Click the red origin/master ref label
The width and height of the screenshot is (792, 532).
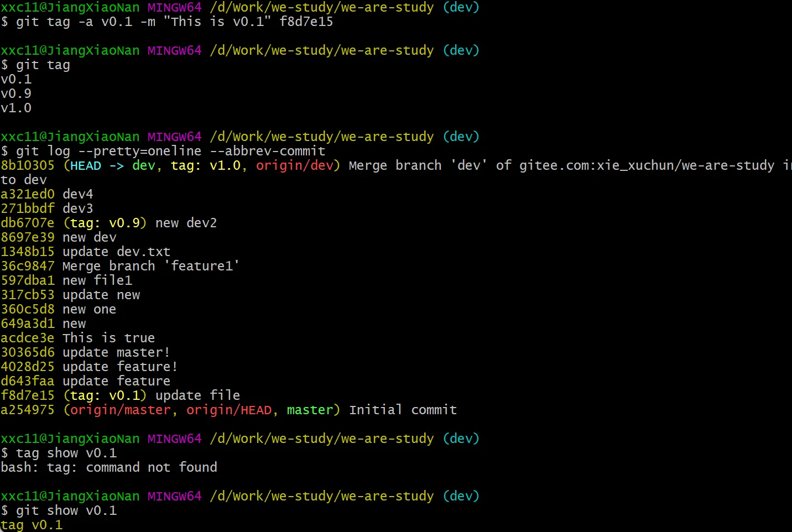120,410
